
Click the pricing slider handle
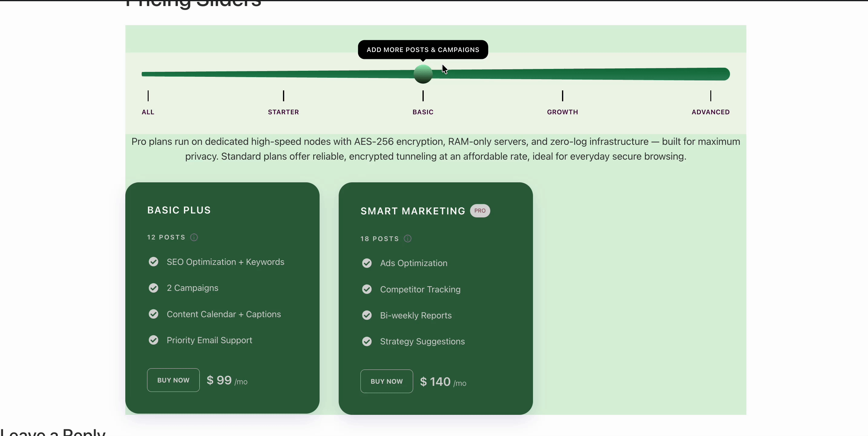pos(423,74)
